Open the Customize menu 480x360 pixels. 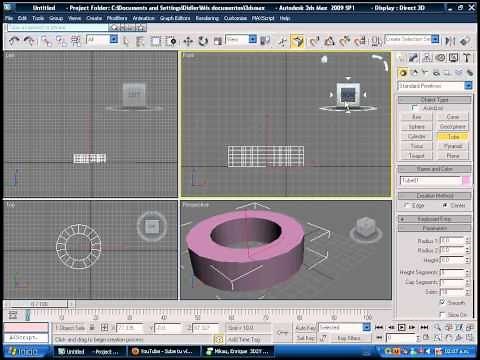[x=235, y=18]
